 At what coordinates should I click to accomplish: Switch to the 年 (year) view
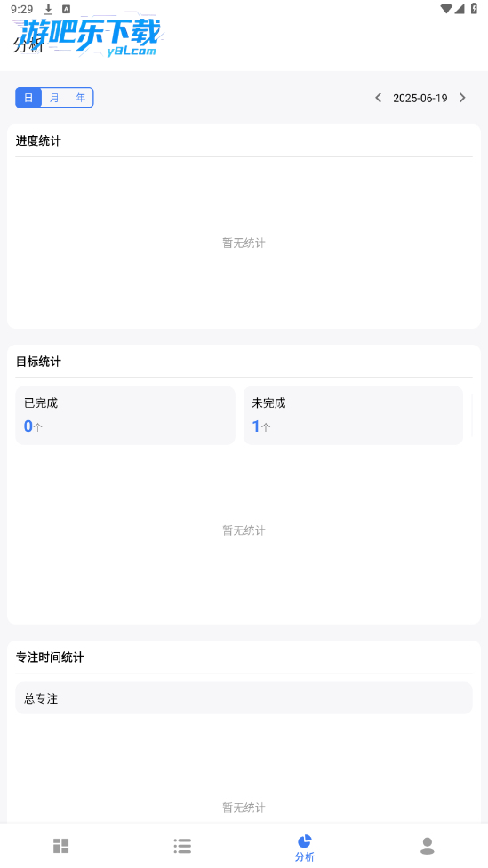click(x=80, y=98)
